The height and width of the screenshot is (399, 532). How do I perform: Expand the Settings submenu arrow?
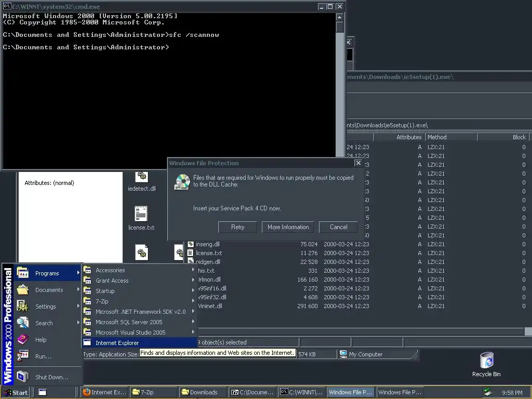pyautogui.click(x=78, y=306)
